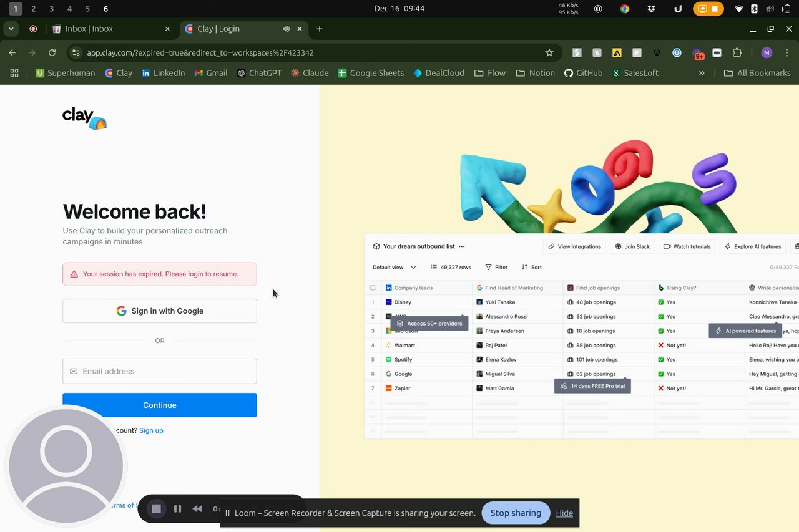Image resolution: width=799 pixels, height=532 pixels.
Task: Open the M profile avatar
Action: pyautogui.click(x=767, y=53)
